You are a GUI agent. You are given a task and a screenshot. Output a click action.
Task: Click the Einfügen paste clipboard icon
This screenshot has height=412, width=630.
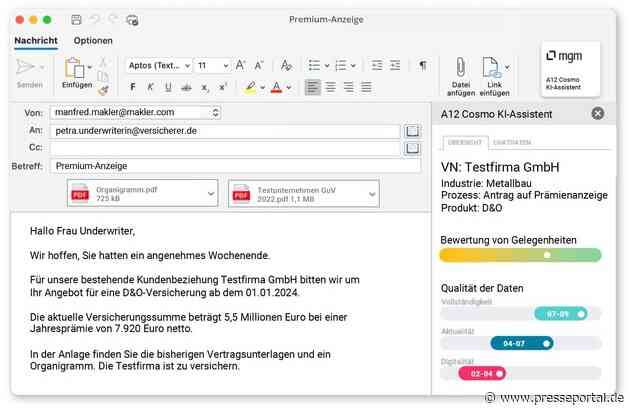coord(74,68)
